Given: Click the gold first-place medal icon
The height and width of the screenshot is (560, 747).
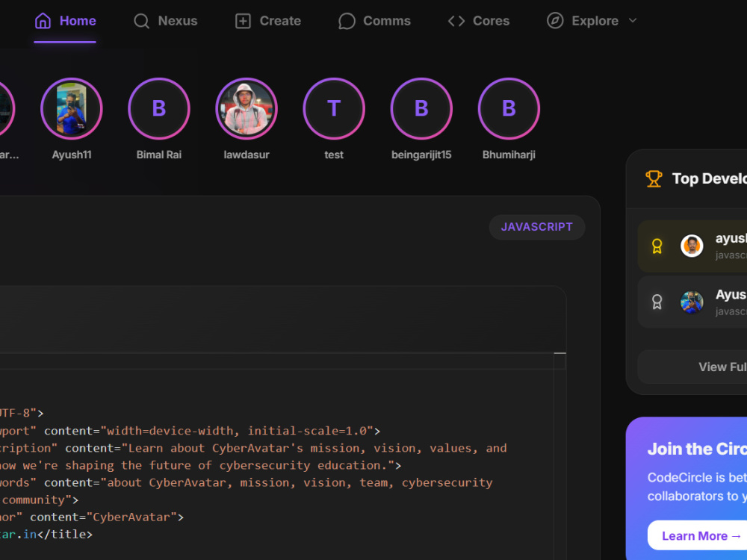Looking at the screenshot, I should [x=657, y=246].
